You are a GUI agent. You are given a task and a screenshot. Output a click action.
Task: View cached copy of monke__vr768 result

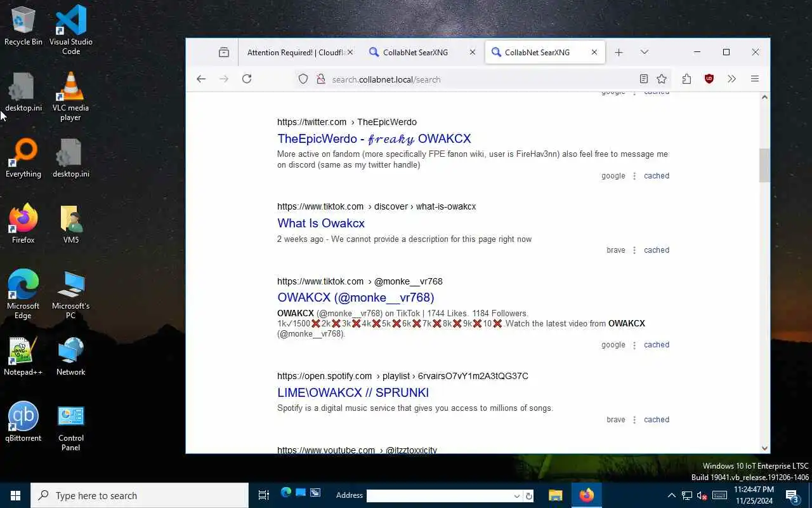(x=657, y=345)
